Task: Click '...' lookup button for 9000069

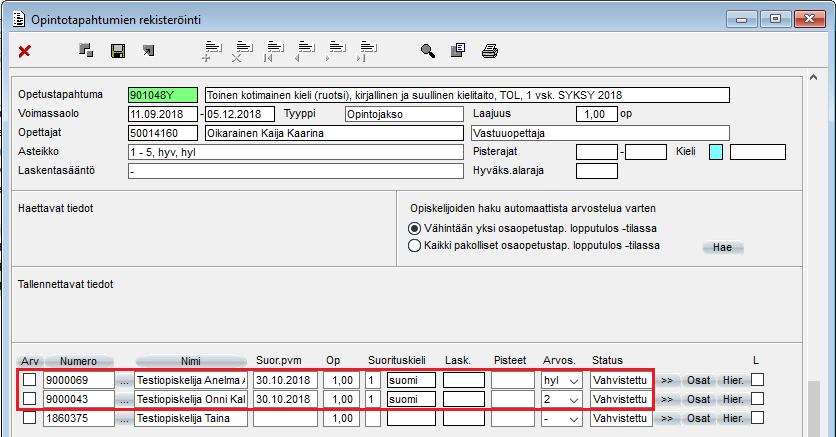Action: pos(124,381)
